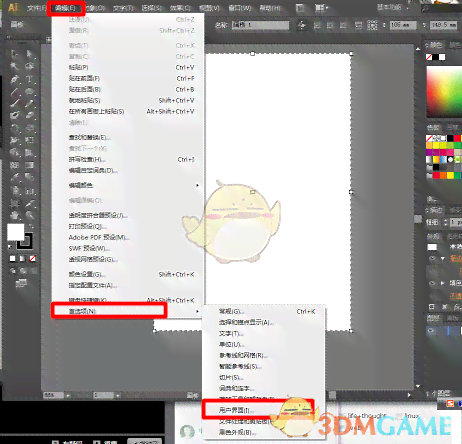Select the Gradient tool in the toolbox
This screenshot has height=444, width=462.
[30, 165]
